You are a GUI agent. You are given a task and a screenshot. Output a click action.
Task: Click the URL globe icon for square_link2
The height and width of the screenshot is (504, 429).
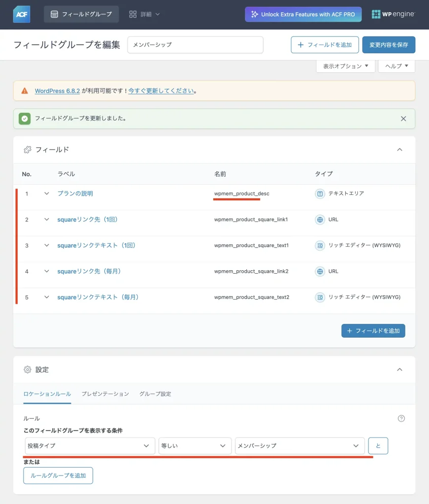pos(320,271)
